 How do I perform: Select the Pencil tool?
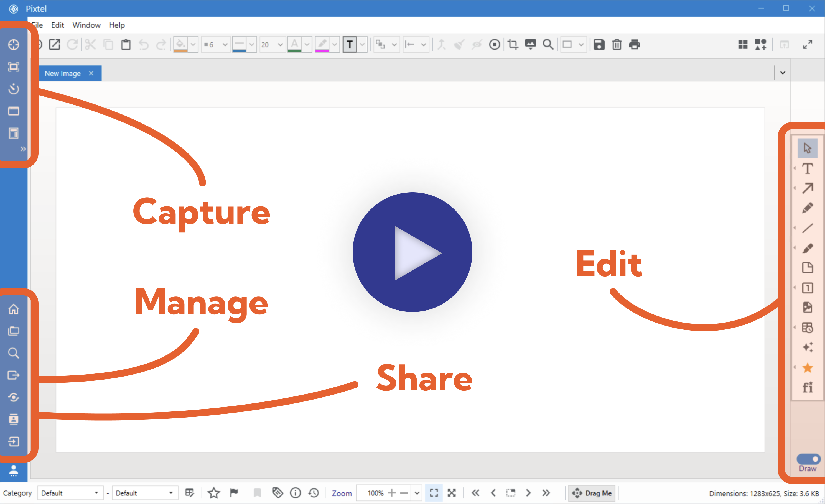[x=807, y=208]
